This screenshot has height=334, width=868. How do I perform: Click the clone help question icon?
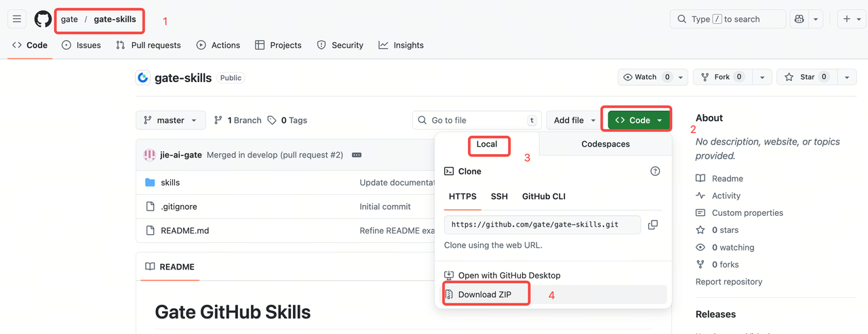point(654,172)
